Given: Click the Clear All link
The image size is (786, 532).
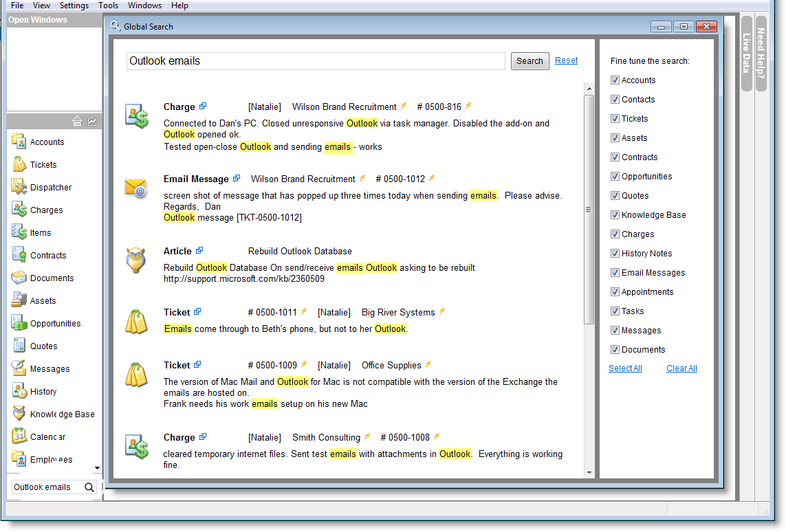Looking at the screenshot, I should (681, 368).
